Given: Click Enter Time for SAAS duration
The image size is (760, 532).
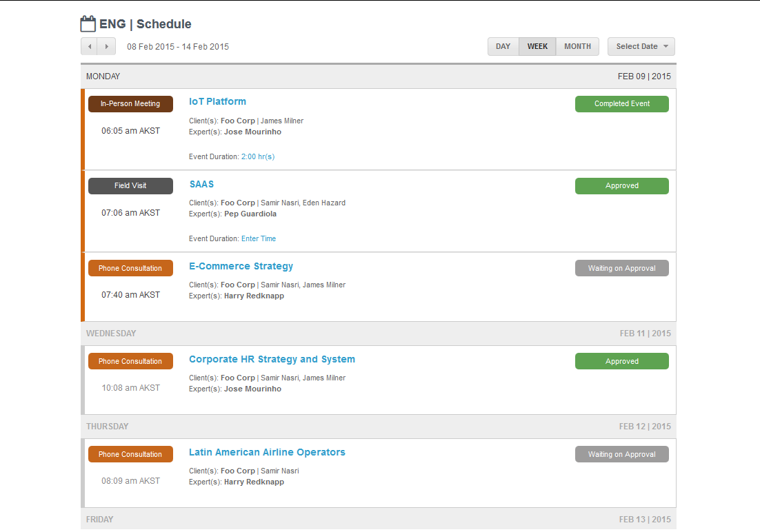Looking at the screenshot, I should point(259,238).
